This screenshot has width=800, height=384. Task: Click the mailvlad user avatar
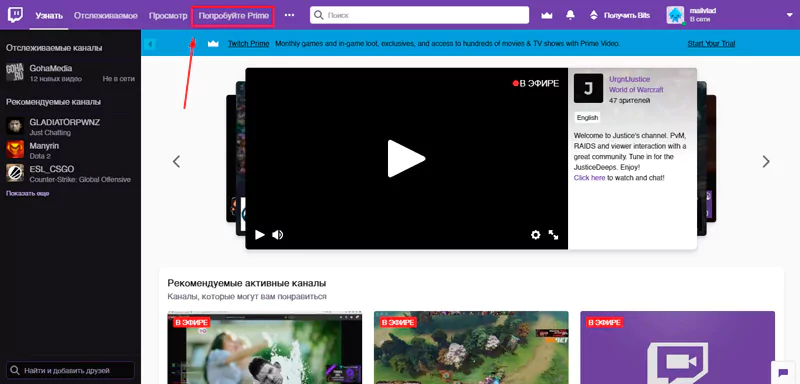click(x=675, y=15)
